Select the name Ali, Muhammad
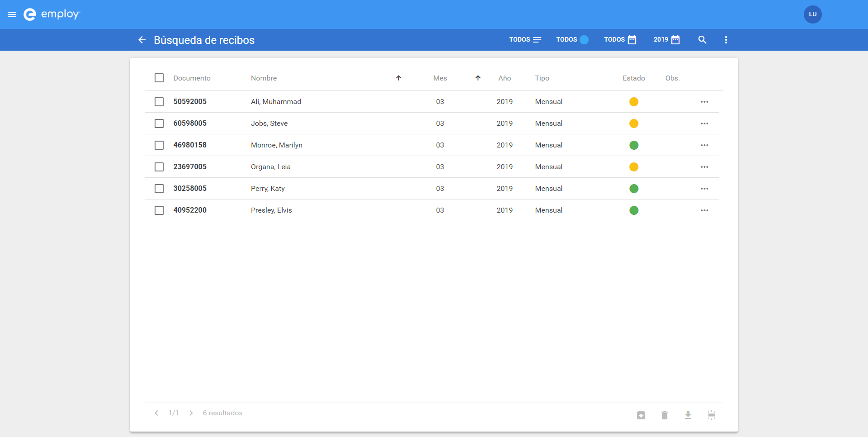This screenshot has height=437, width=868. tap(276, 102)
